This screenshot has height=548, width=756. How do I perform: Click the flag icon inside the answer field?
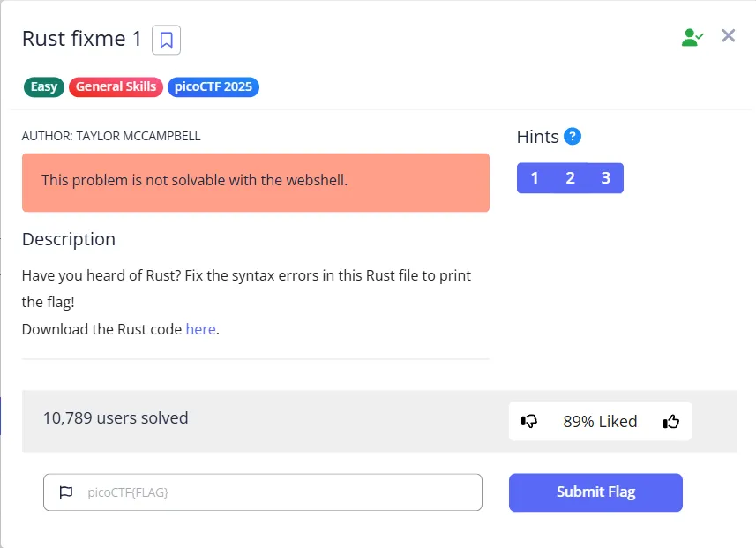click(x=66, y=492)
